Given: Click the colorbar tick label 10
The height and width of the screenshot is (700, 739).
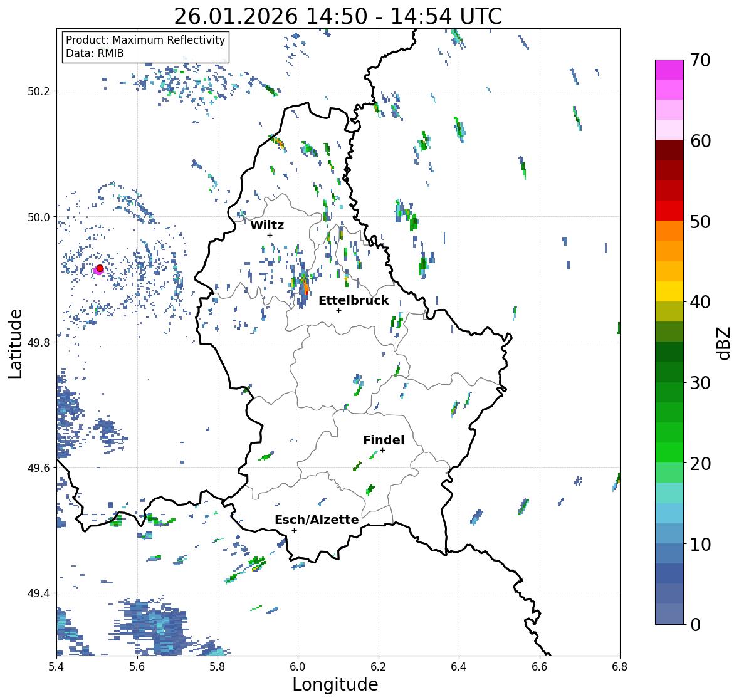Looking at the screenshot, I should click(700, 544).
